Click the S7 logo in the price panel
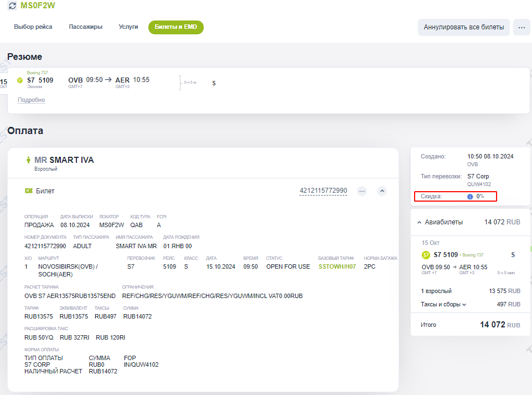Image resolution: width=532 pixels, height=395 pixels. 426,255
